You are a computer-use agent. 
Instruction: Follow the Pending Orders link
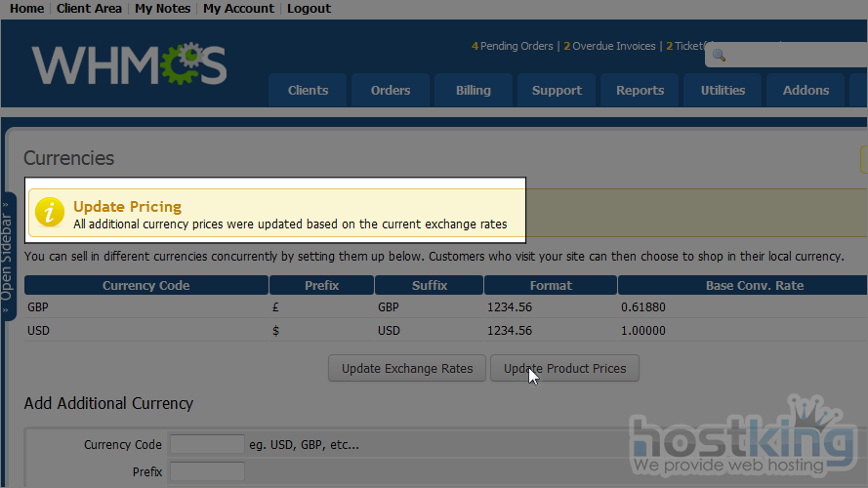(516, 46)
